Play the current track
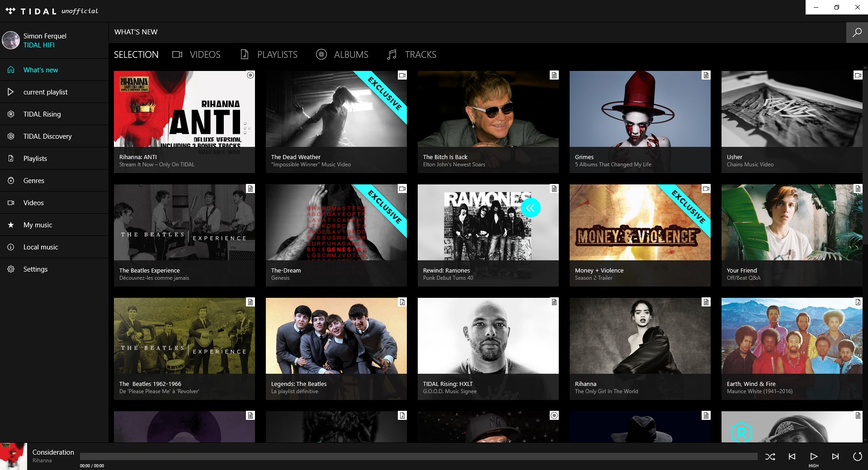The image size is (868, 470). click(814, 456)
